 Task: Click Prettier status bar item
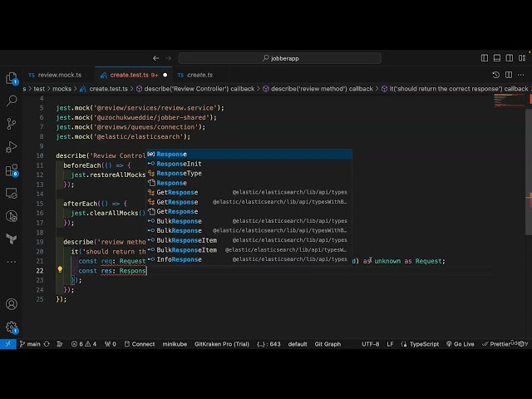(496, 344)
